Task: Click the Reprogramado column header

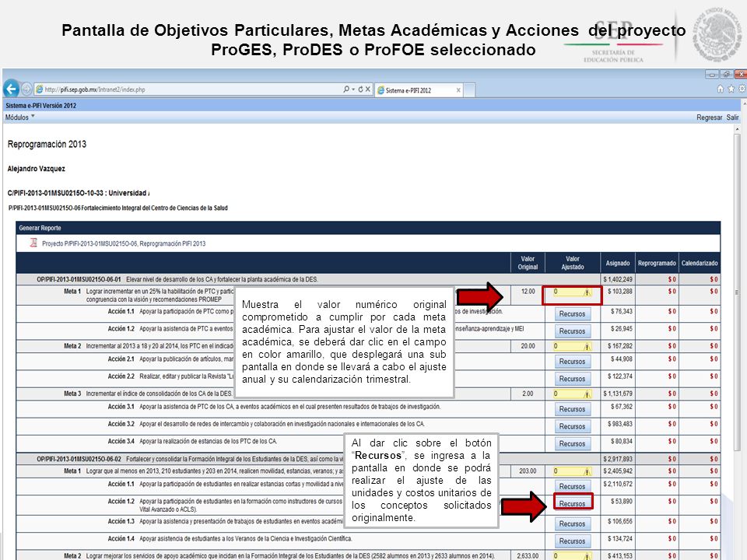Action: point(657,263)
